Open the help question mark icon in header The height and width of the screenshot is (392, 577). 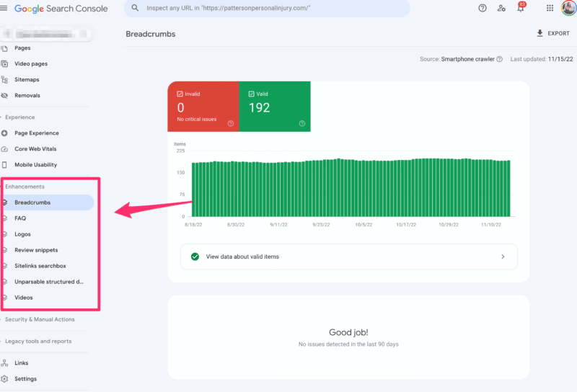(483, 8)
